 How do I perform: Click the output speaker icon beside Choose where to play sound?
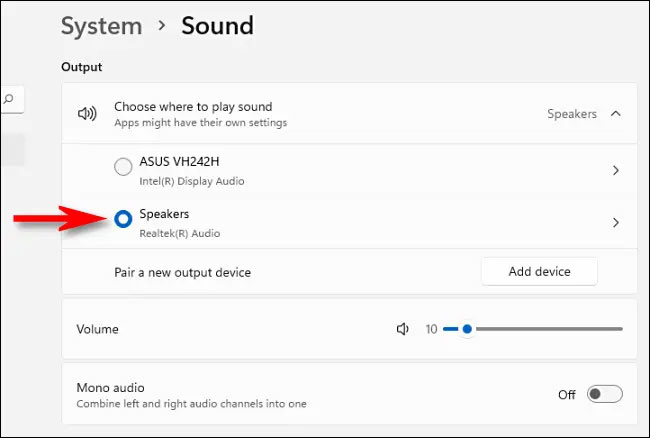click(87, 114)
